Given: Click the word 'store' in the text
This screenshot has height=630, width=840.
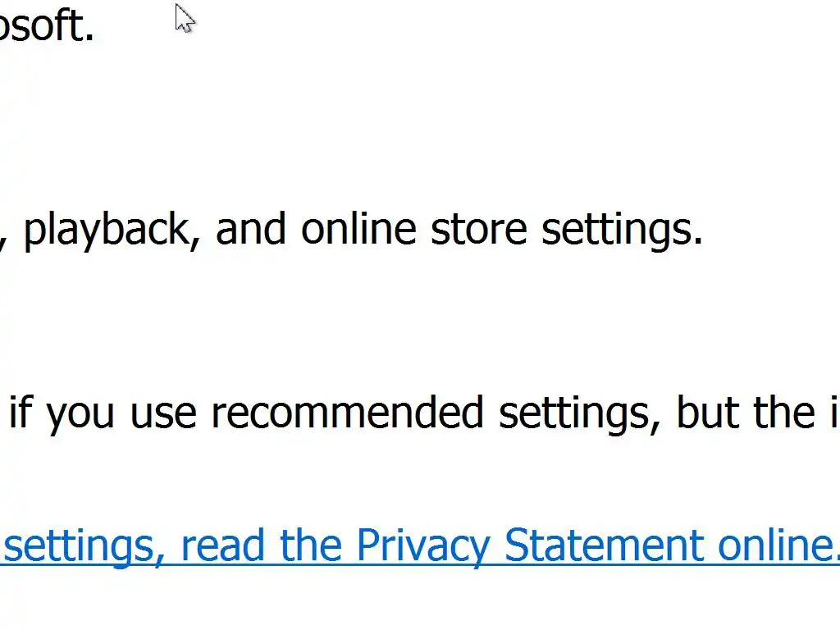Looking at the screenshot, I should pyautogui.click(x=479, y=230).
